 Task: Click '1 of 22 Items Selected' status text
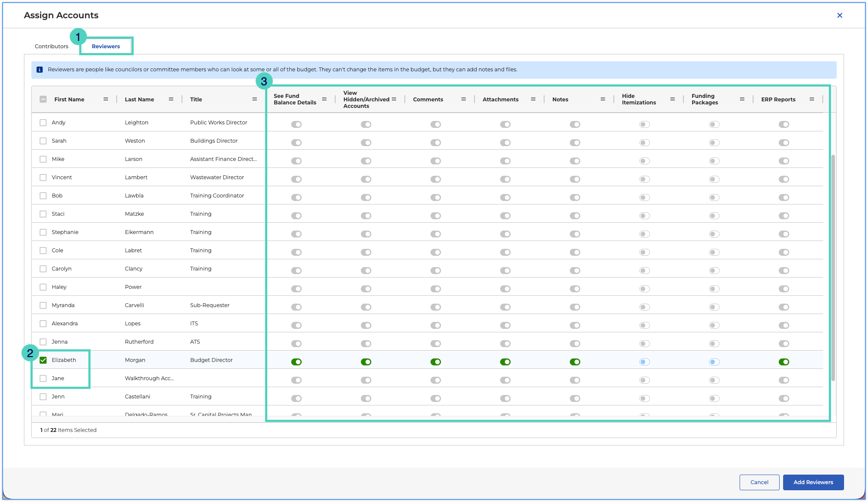68,430
